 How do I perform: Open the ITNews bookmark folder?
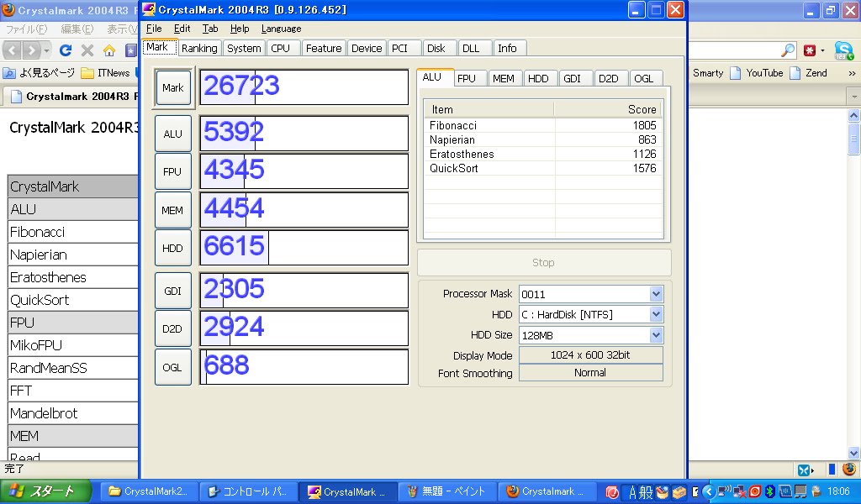(x=106, y=73)
